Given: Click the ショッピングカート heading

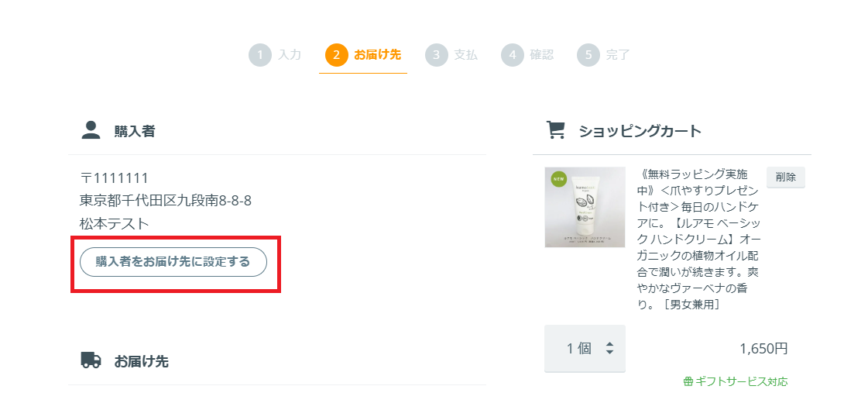Looking at the screenshot, I should pyautogui.click(x=640, y=131).
